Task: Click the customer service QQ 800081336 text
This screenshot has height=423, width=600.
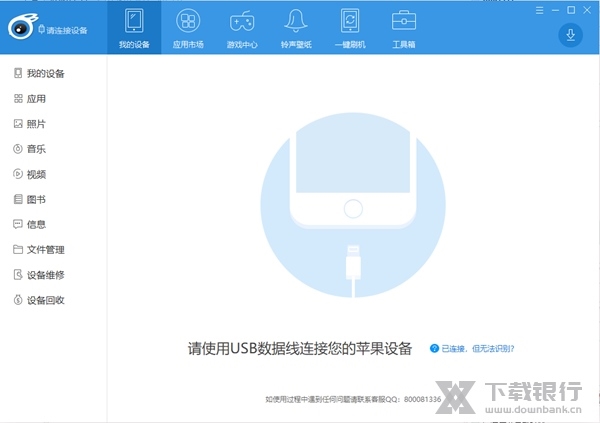Action: point(353,399)
